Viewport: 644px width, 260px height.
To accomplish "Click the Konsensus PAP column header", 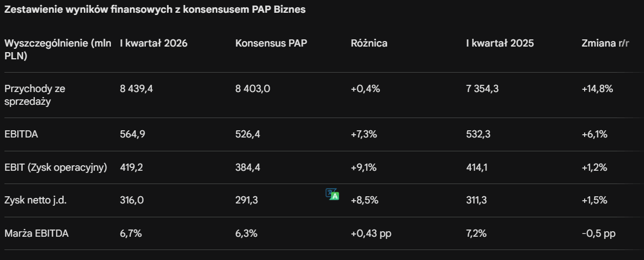I will pos(271,43).
